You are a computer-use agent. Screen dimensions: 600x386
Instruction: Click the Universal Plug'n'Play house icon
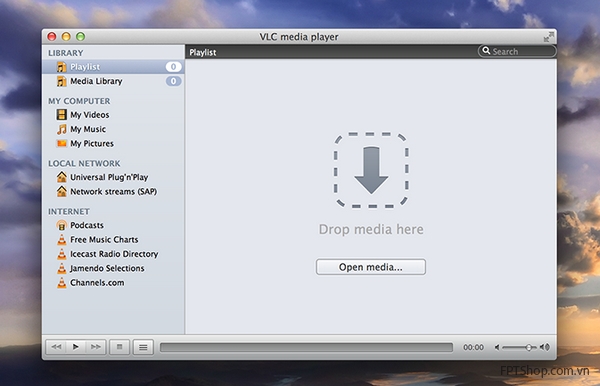tap(61, 177)
